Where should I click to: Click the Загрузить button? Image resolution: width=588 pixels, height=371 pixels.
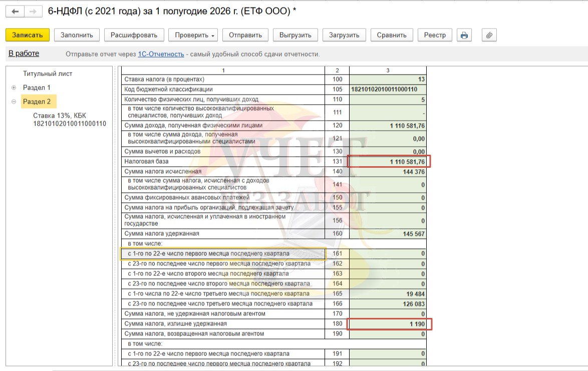click(344, 35)
